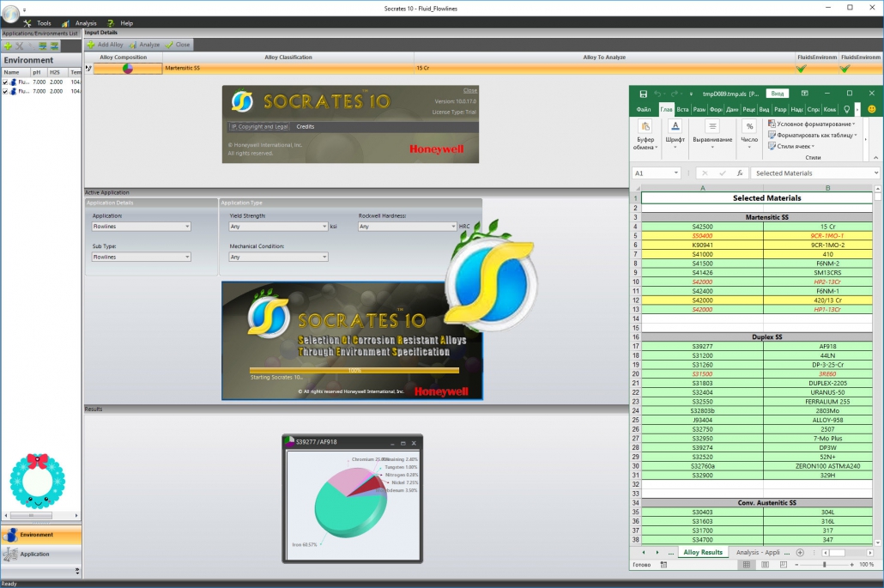Viewport: 884px width, 588px height.
Task: Toggle the second Fluid environment checkbox
Action: (x=4, y=91)
